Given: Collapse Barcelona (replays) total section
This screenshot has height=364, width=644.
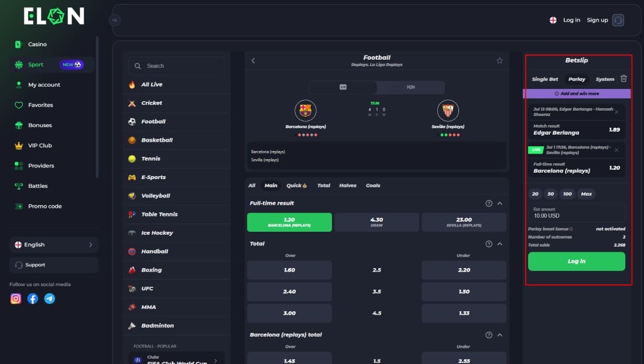Looking at the screenshot, I should click(x=500, y=335).
